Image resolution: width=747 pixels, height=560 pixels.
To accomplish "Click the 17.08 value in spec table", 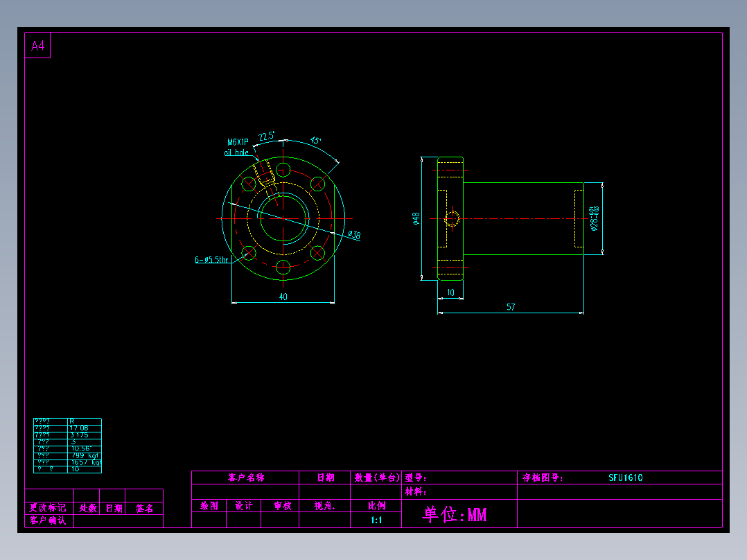I will [x=79, y=428].
